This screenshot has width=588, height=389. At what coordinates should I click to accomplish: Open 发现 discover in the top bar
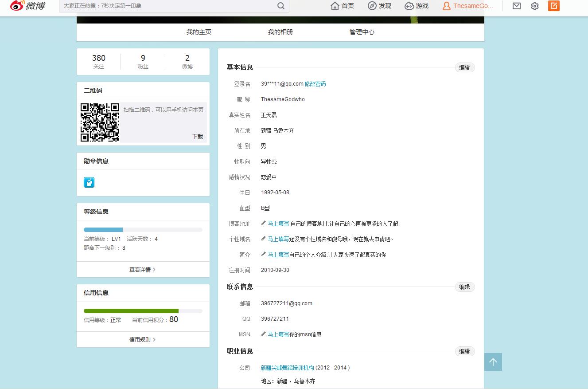[380, 6]
